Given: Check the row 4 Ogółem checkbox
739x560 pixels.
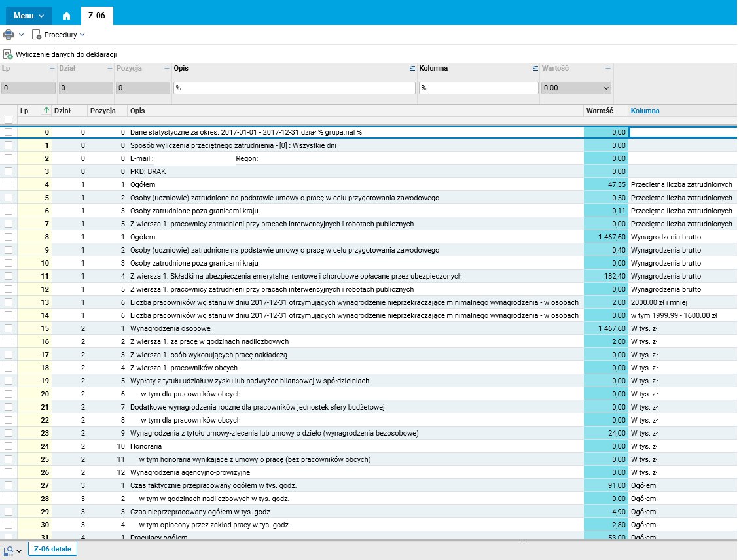Looking at the screenshot, I should [x=9, y=184].
